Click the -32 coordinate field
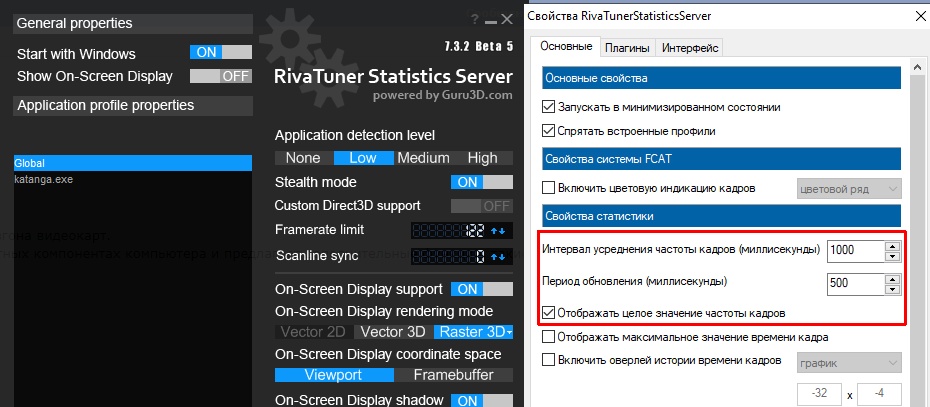 point(819,394)
